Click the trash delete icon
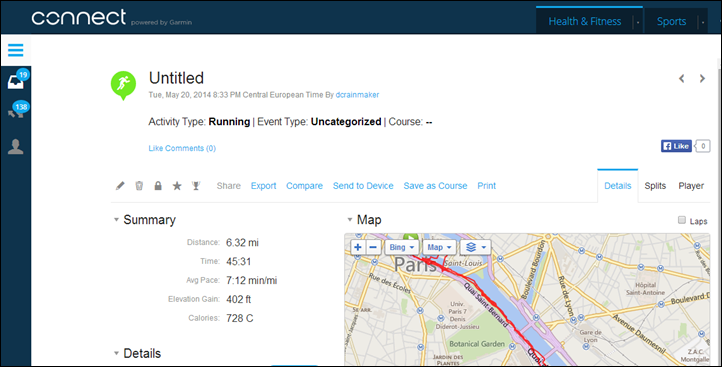Viewport: 722px width, 367px height. pos(139,186)
